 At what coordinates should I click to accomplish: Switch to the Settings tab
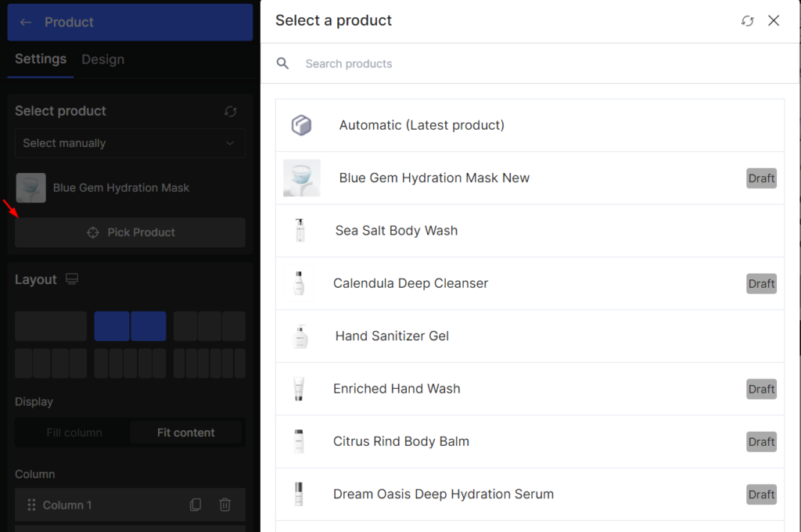pos(40,59)
